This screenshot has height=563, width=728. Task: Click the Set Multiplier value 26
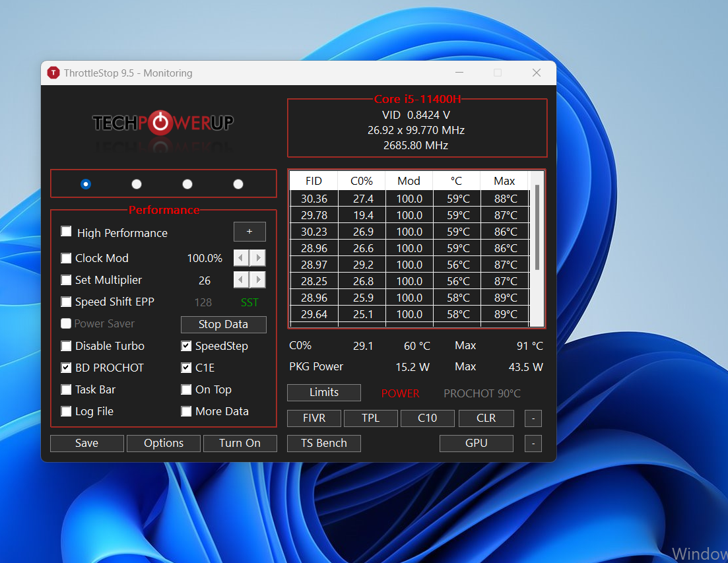[x=205, y=281]
